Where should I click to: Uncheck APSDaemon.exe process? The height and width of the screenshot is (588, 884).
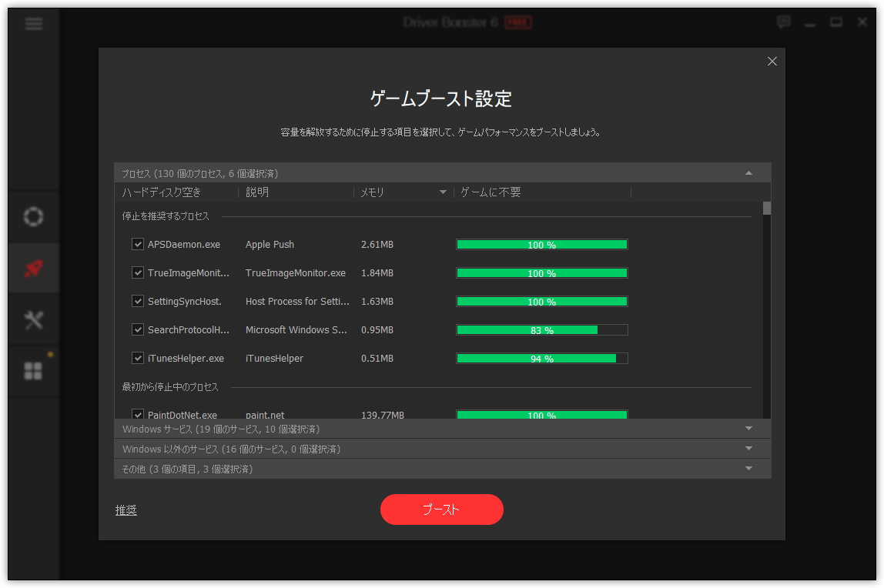[x=138, y=244]
